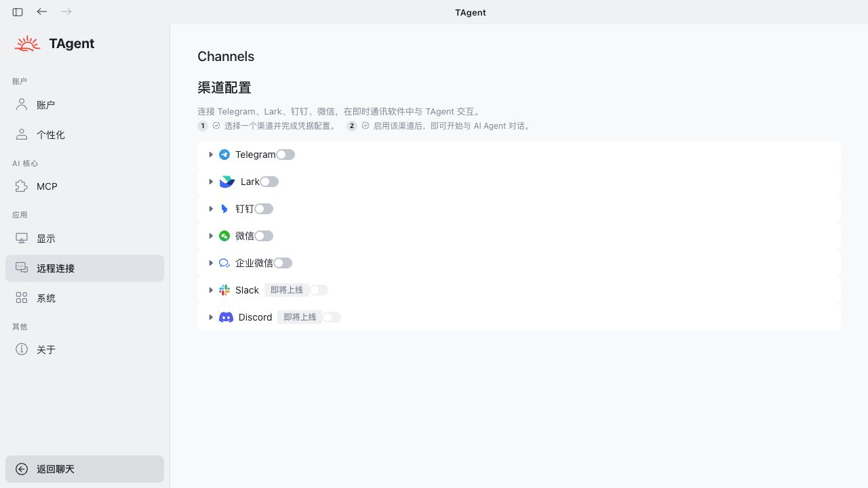The image size is (868, 488).
Task: Click the TAgent sunrise logo
Action: tap(28, 44)
